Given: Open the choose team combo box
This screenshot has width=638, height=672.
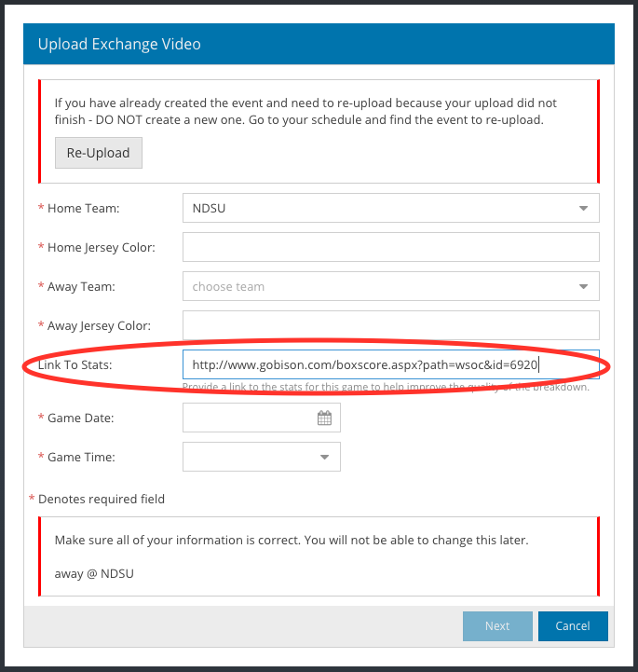Looking at the screenshot, I should (391, 287).
